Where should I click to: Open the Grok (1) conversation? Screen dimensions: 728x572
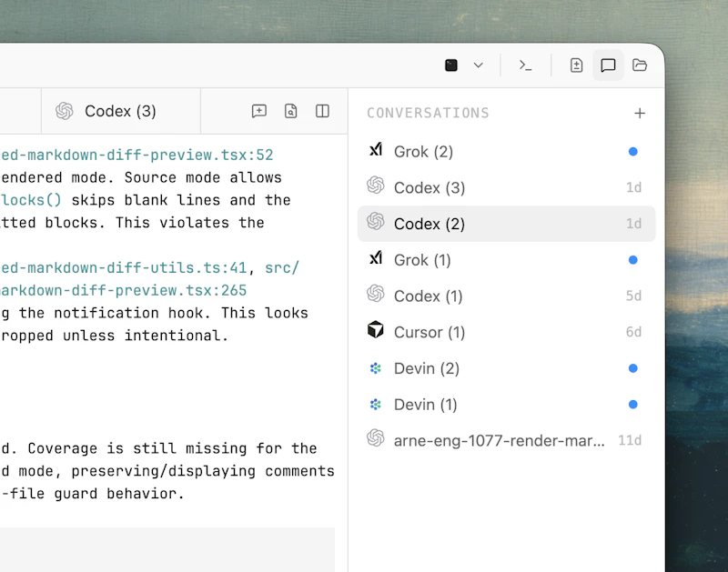tap(506, 260)
